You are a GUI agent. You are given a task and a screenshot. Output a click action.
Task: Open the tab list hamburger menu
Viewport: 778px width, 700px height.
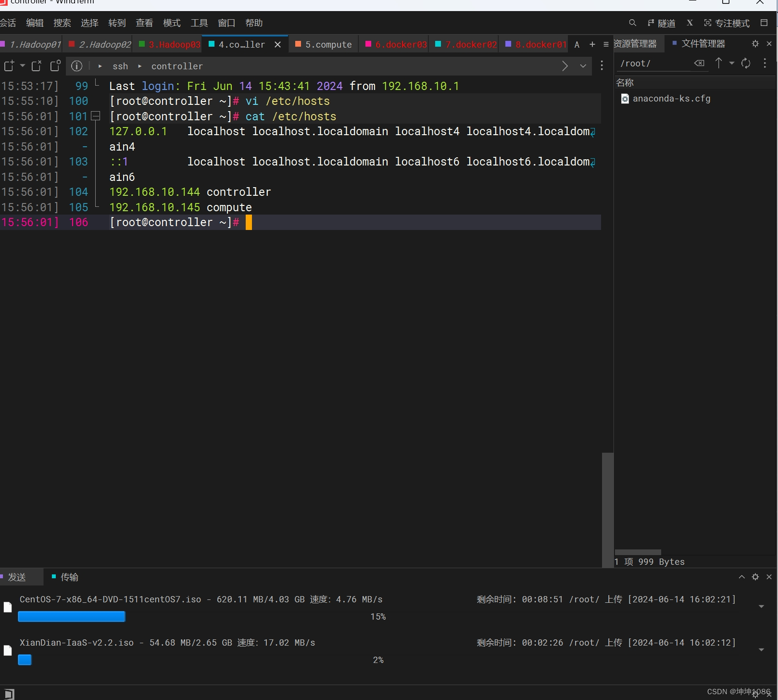click(606, 44)
